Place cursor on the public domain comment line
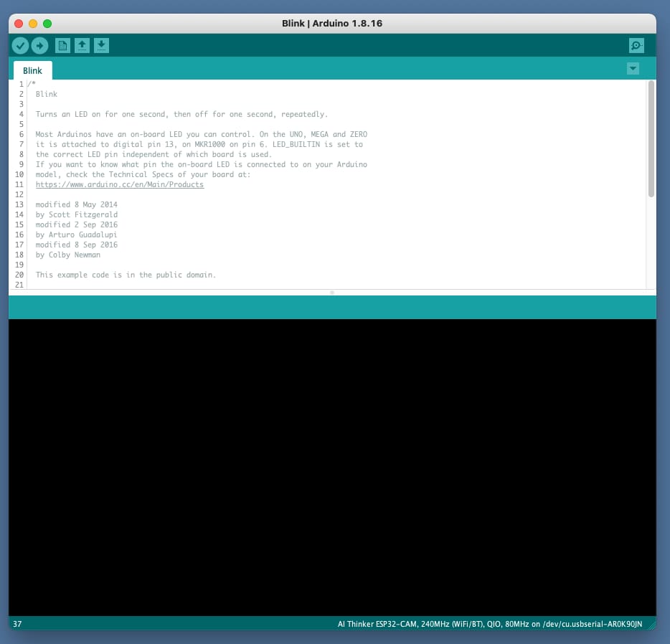Screen dimensions: 670x644 [x=126, y=275]
